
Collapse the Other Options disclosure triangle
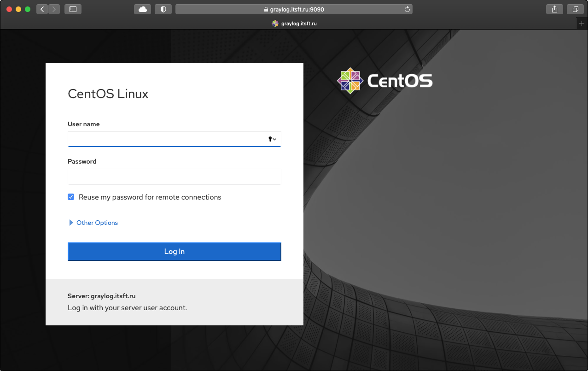tap(71, 223)
